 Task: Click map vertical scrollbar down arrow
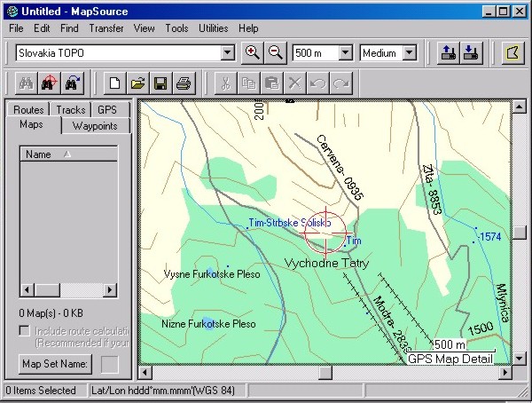520,358
